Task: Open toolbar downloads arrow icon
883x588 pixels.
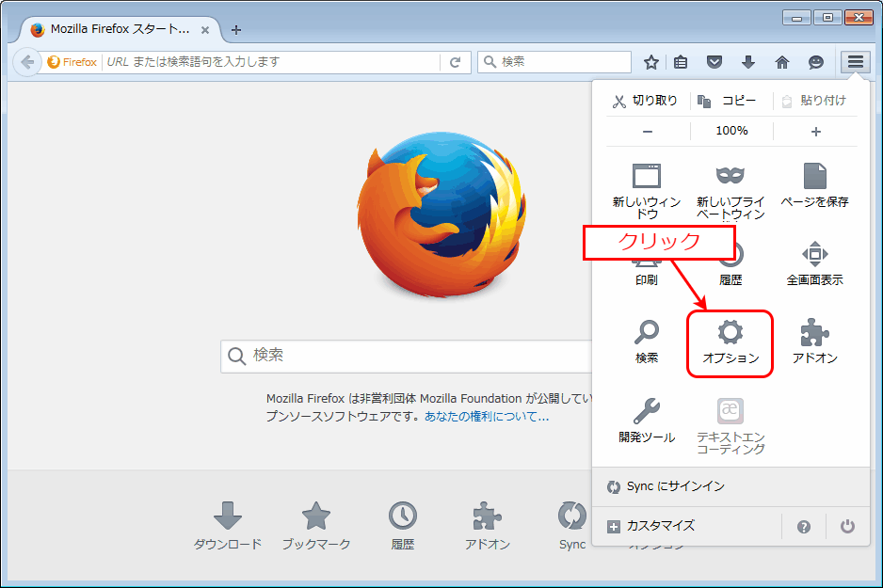Action: click(747, 62)
